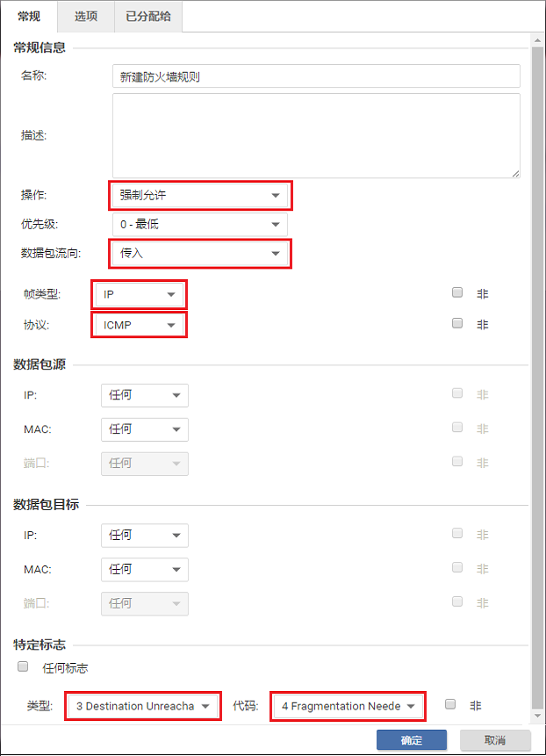
Task: Expand the 代码 dropdown showing Fragmentation Needed
Action: [348, 706]
